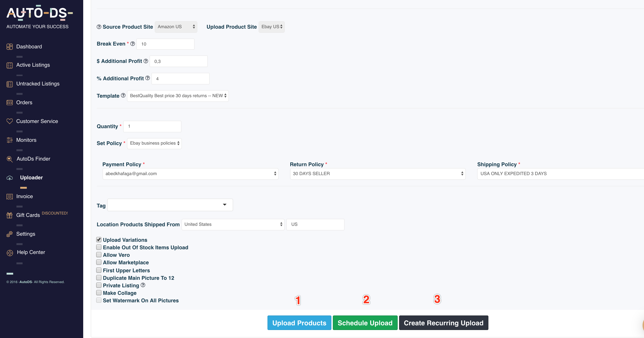Click help icon next to % Additional Profit
The height and width of the screenshot is (338, 644).
click(148, 78)
